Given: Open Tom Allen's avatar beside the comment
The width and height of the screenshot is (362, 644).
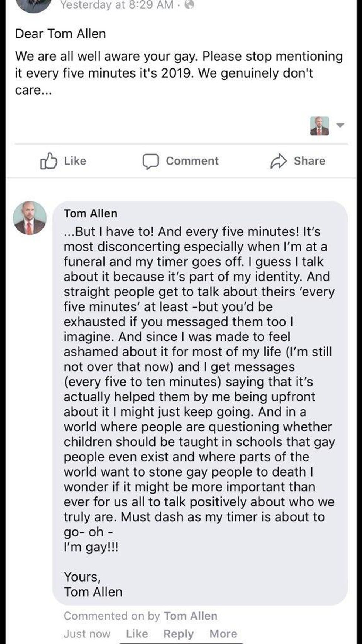Looking at the screenshot, I should 30,218.
